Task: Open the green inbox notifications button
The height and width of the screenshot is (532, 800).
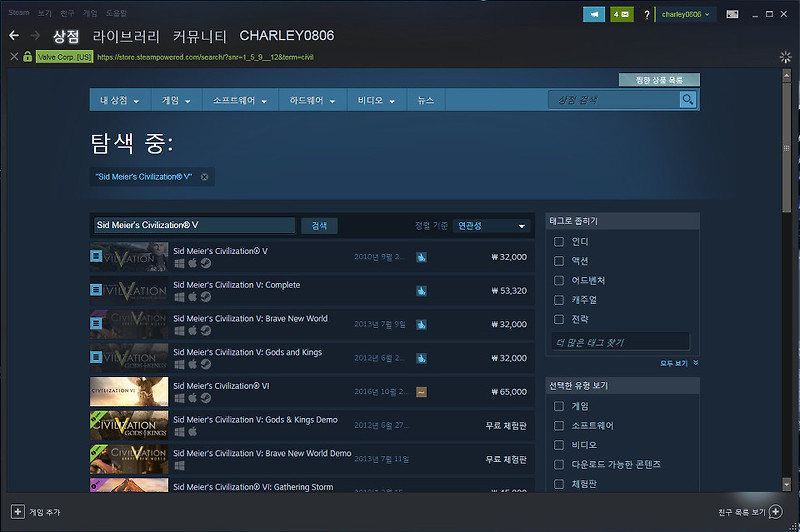Action: point(622,14)
